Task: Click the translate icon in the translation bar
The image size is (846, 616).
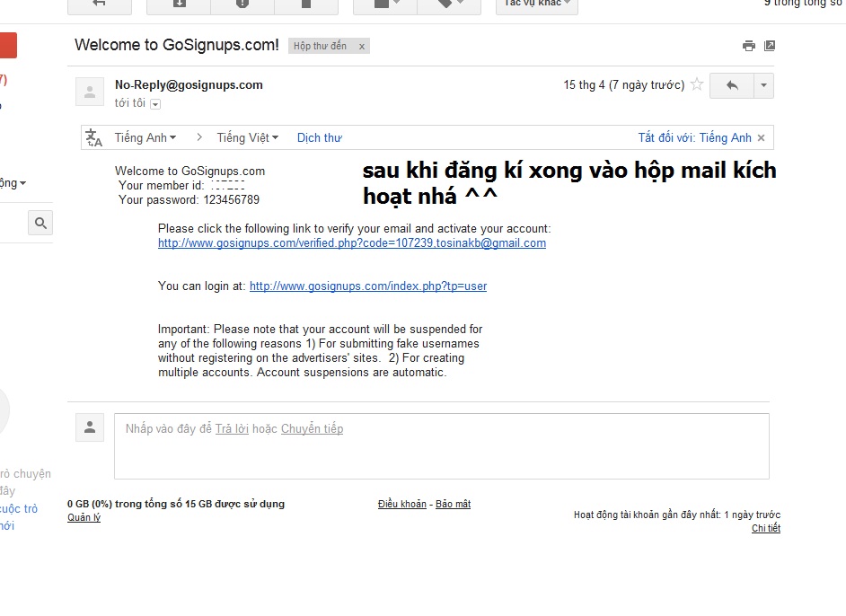Action: tap(94, 138)
